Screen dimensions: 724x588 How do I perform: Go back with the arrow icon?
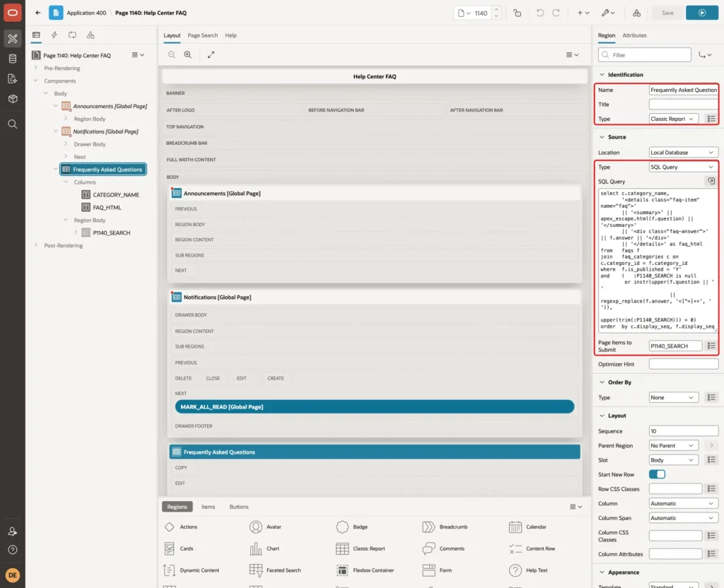(38, 13)
